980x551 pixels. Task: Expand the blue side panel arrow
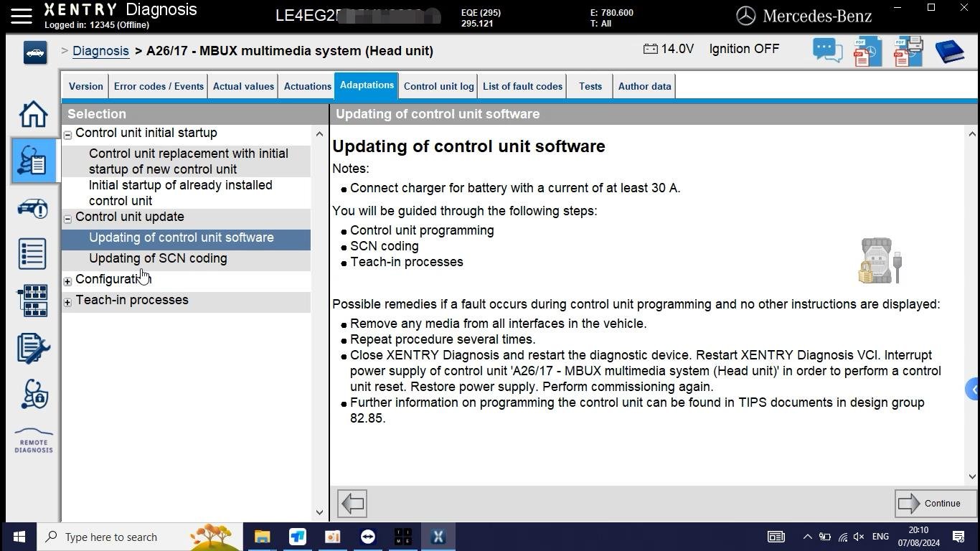973,390
